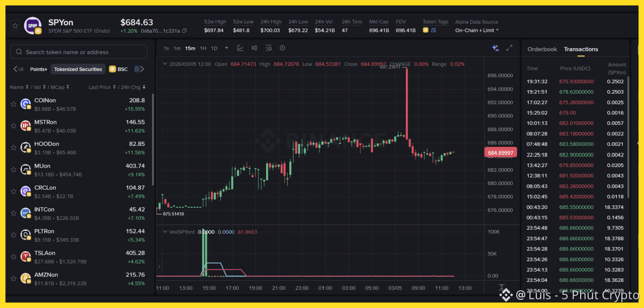Click the 19:31:32 transaction row
This screenshot has width=644, height=308.
click(576, 81)
